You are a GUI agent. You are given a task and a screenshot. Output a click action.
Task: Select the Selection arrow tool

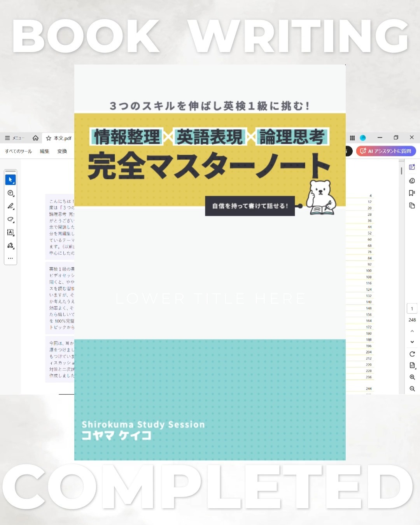(x=10, y=179)
